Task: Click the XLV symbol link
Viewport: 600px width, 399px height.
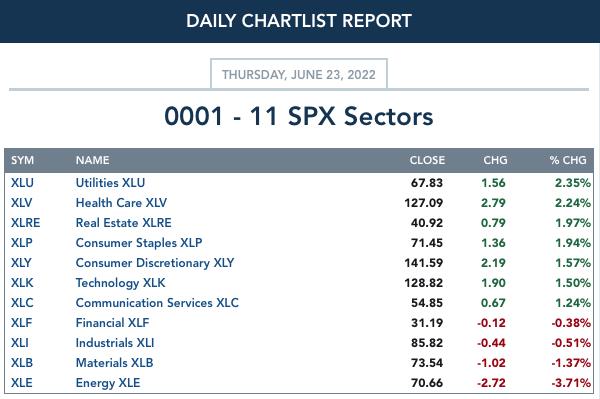Action: click(21, 203)
